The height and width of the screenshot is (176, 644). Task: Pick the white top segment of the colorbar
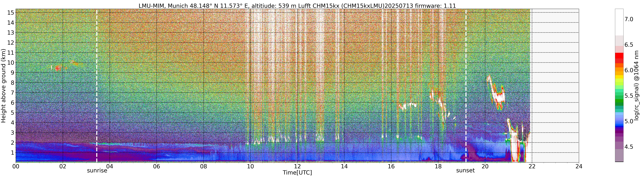pyautogui.click(x=619, y=22)
